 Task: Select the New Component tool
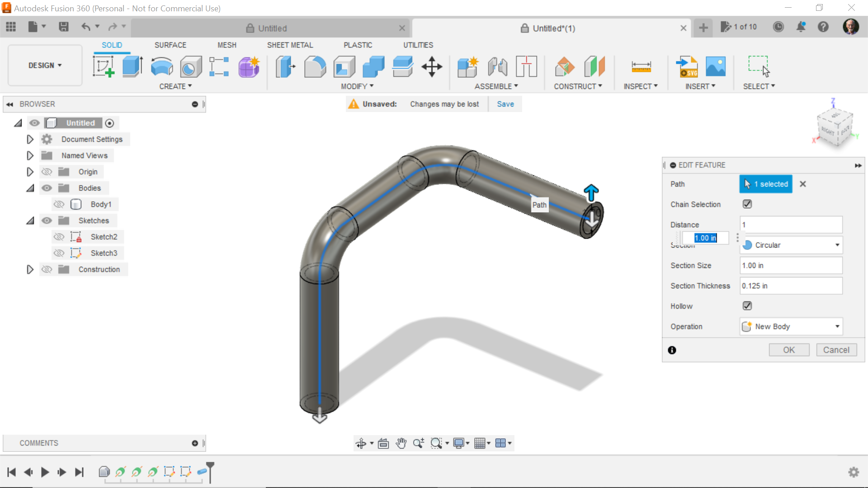pyautogui.click(x=468, y=67)
